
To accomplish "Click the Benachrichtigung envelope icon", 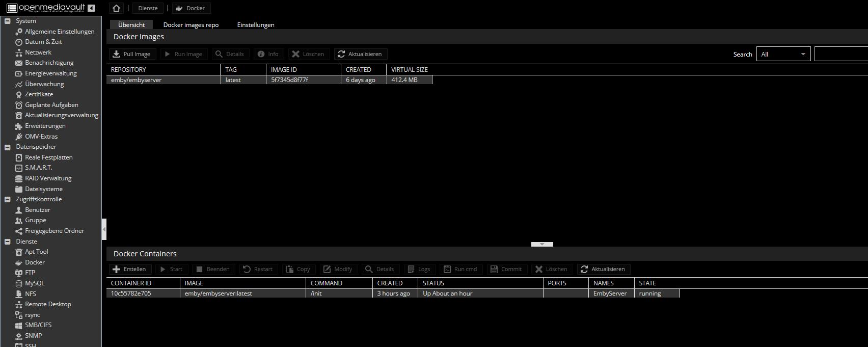I will point(19,63).
